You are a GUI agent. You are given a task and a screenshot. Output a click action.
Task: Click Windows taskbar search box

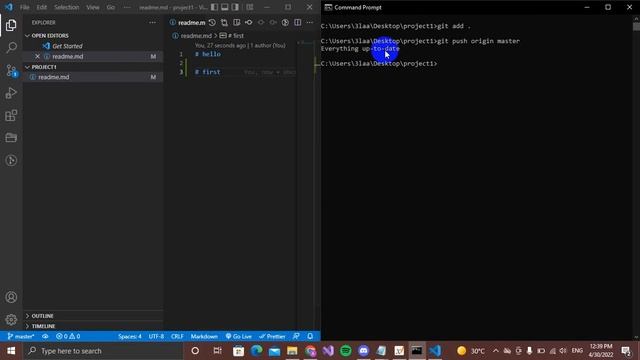pyautogui.click(x=103, y=351)
